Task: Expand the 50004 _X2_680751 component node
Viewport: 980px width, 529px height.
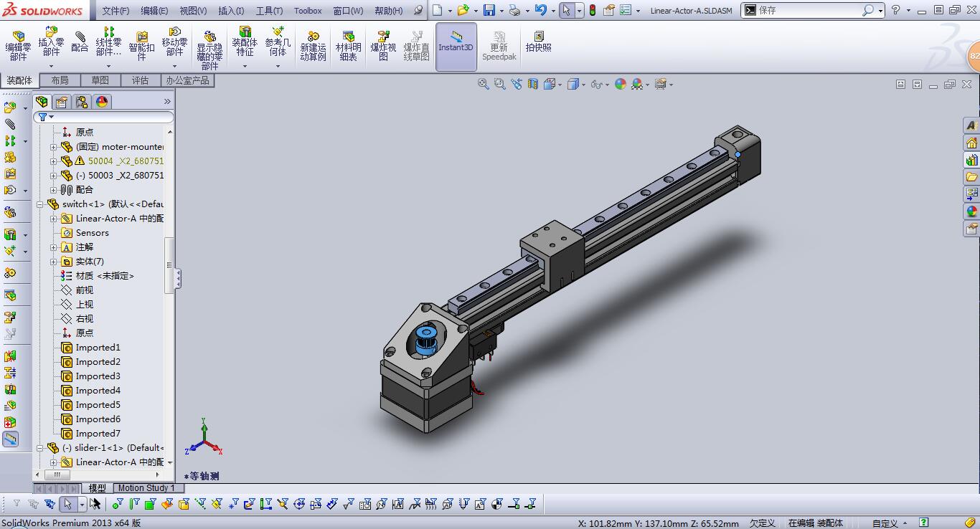Action: 54,161
